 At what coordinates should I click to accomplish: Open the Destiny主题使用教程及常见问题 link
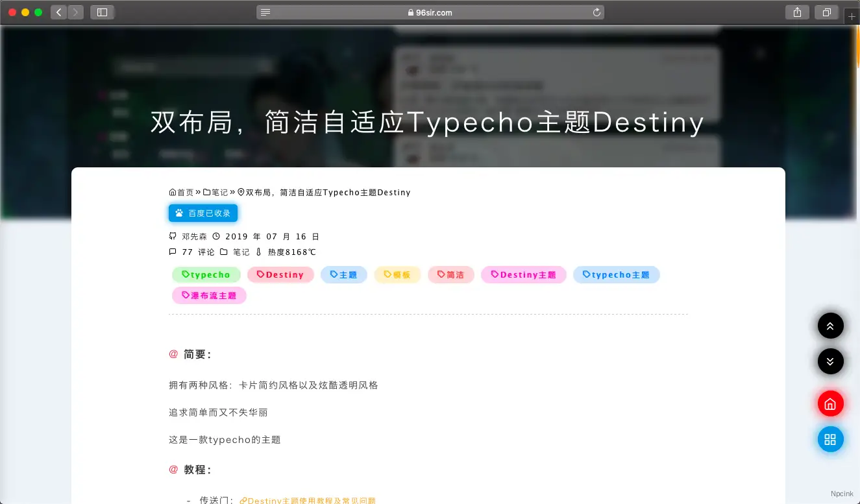(308, 500)
